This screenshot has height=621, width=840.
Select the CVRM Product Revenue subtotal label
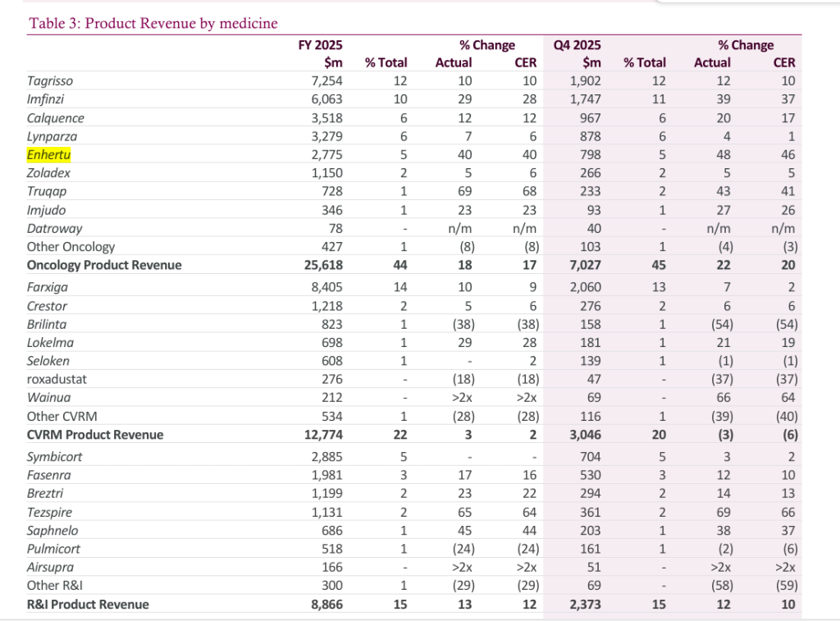click(x=95, y=435)
